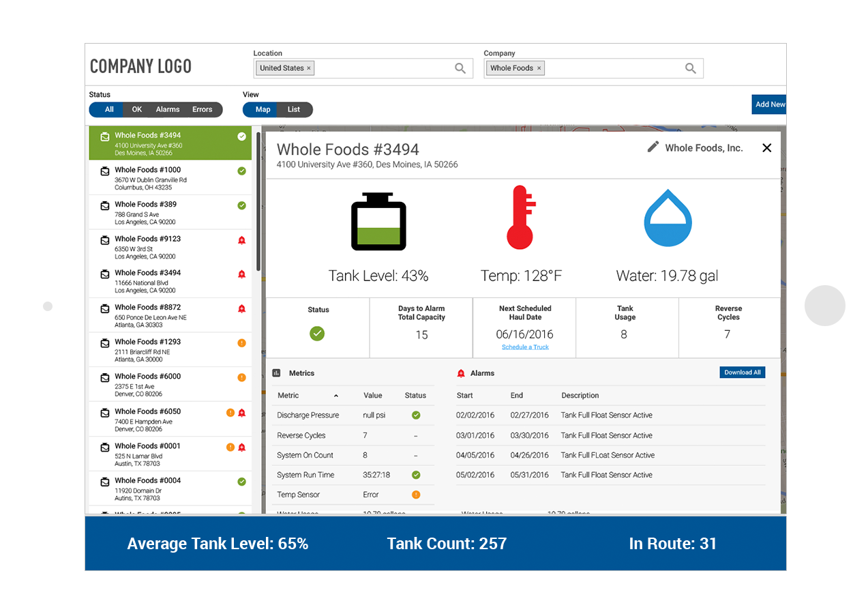
Task: Select Whole Foods #1000 in Columbus
Action: (x=170, y=178)
